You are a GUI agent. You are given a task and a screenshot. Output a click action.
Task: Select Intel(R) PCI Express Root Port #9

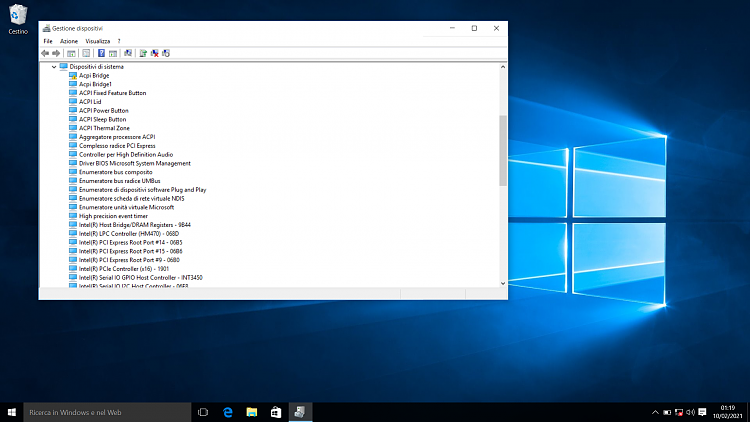(x=129, y=260)
